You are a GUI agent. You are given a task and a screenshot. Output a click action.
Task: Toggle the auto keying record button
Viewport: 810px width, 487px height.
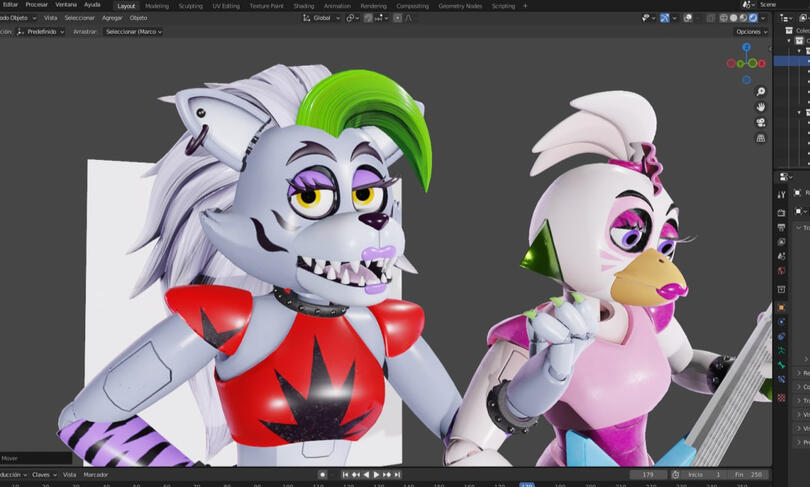tap(322, 475)
